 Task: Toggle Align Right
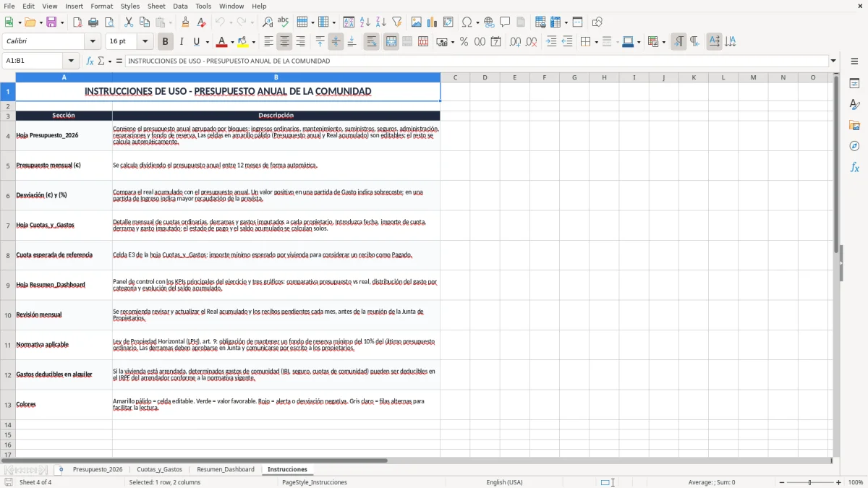click(x=300, y=42)
